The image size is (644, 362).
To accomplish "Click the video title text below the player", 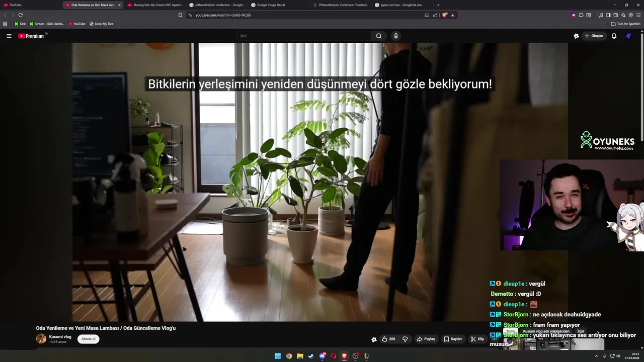I will pos(106,328).
